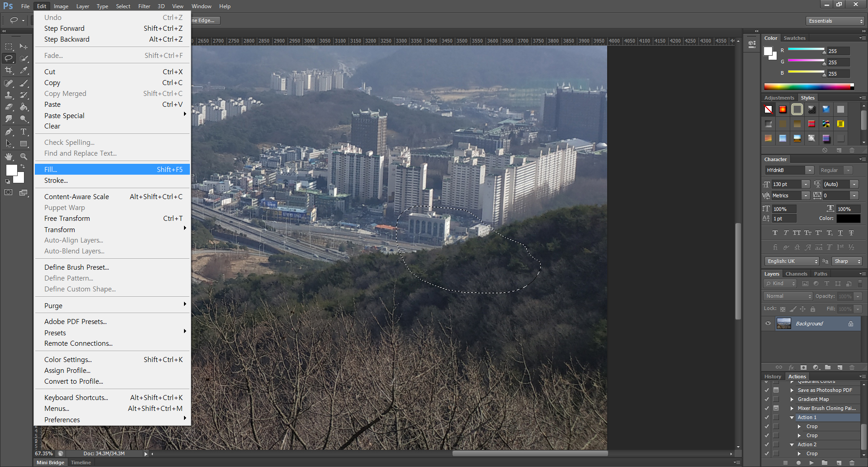868x467 pixels.
Task: Collapse the Action 2 group
Action: 792,445
